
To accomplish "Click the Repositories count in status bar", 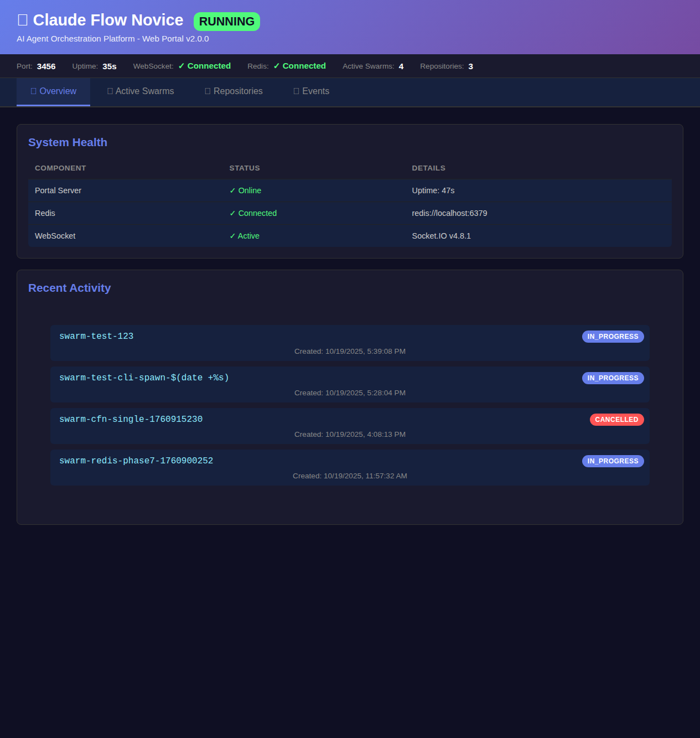I will coord(471,66).
